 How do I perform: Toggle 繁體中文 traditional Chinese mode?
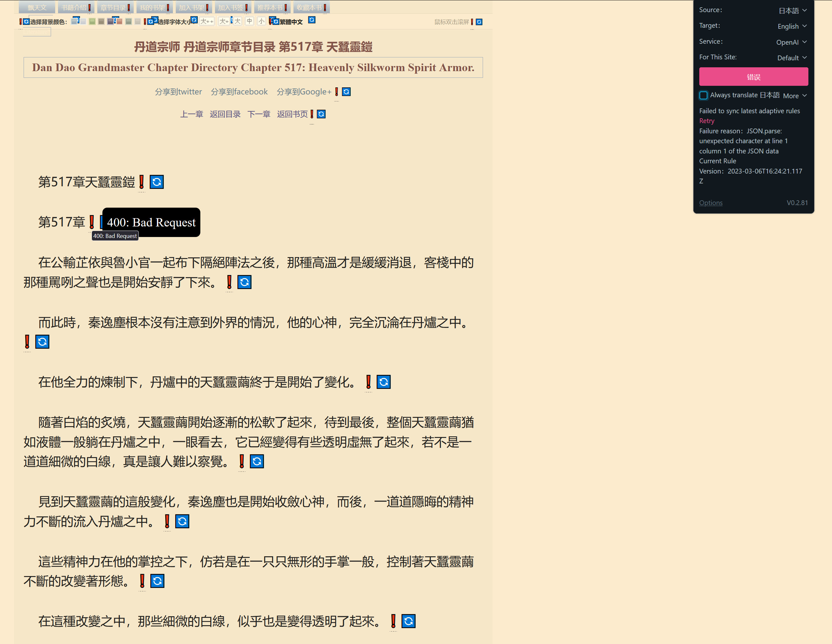pos(290,22)
